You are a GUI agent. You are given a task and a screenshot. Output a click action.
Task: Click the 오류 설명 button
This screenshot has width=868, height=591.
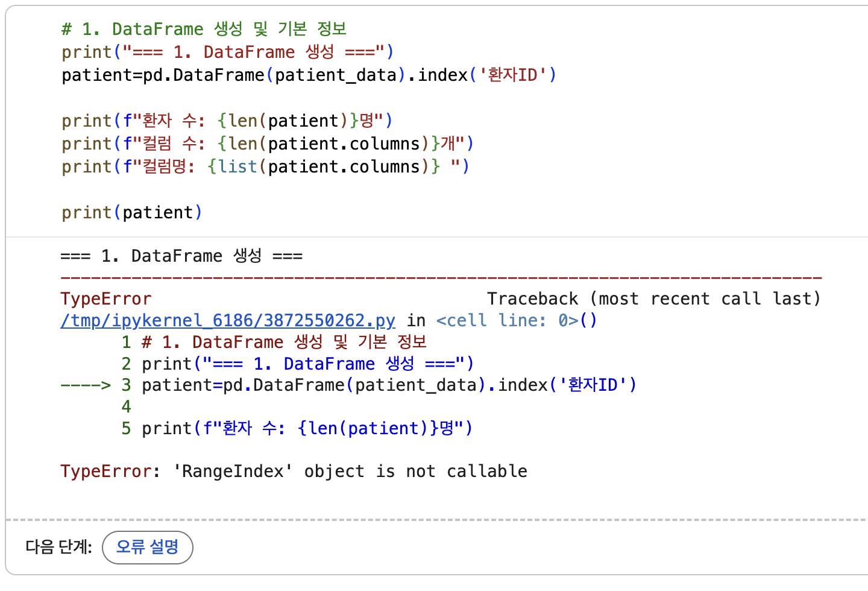point(148,547)
